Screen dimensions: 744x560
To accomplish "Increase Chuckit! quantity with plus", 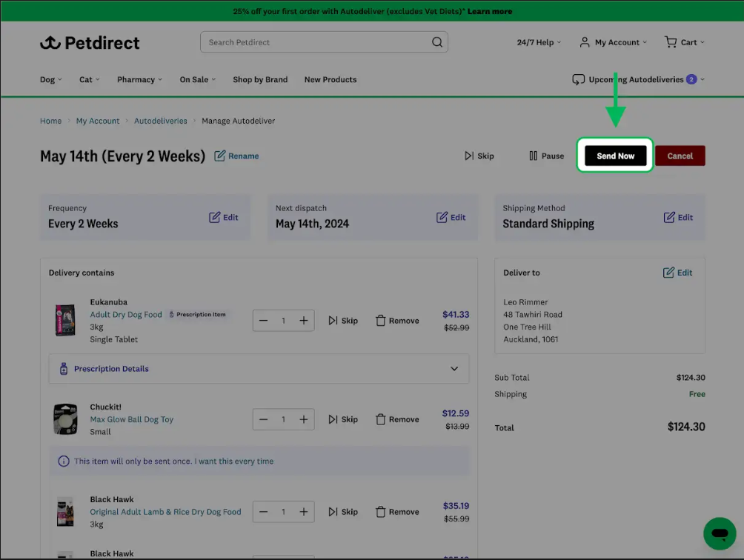I will point(304,419).
